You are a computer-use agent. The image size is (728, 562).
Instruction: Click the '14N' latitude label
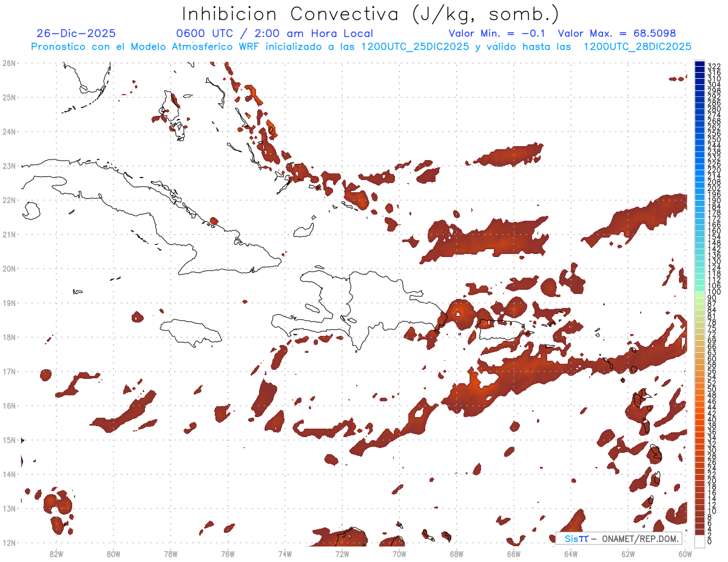tap(9, 473)
